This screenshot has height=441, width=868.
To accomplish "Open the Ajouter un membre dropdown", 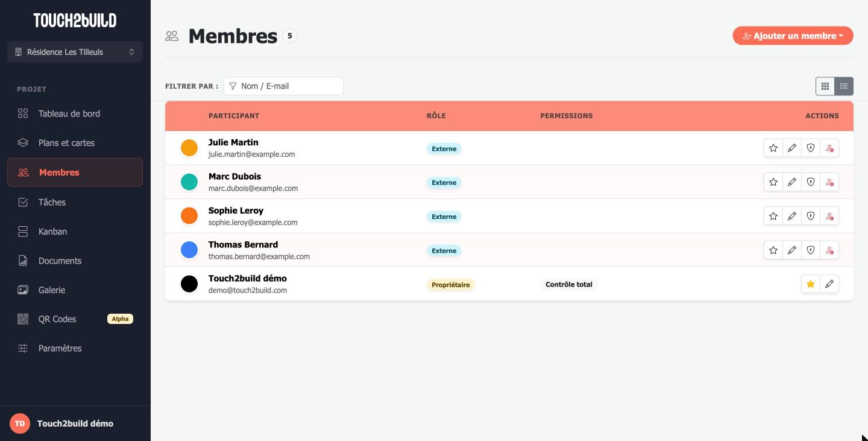I will point(793,36).
